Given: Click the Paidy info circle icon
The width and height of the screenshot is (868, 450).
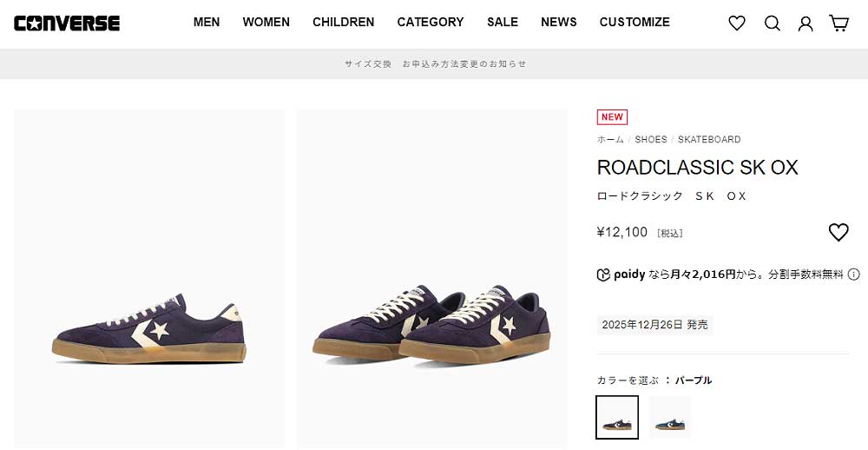Looking at the screenshot, I should pyautogui.click(x=854, y=275).
